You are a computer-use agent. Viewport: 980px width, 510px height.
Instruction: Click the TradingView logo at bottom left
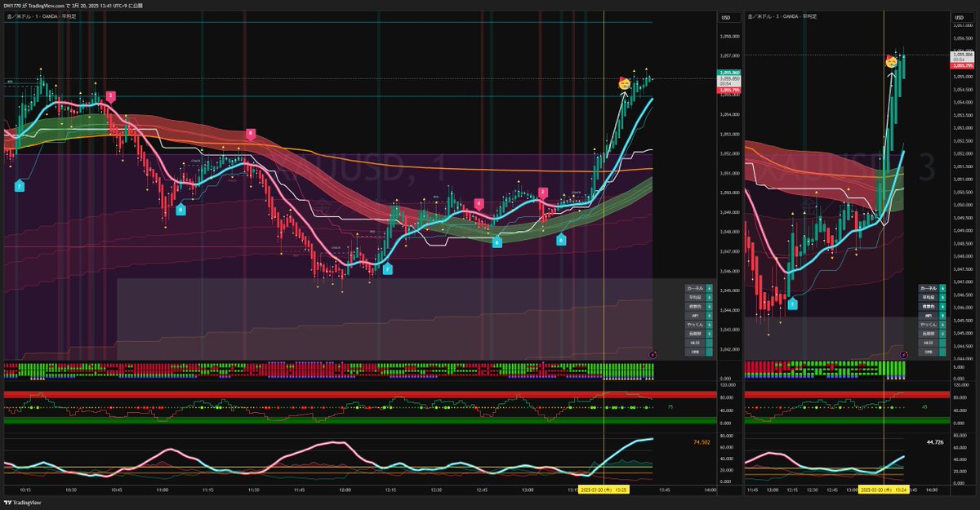pyautogui.click(x=22, y=503)
